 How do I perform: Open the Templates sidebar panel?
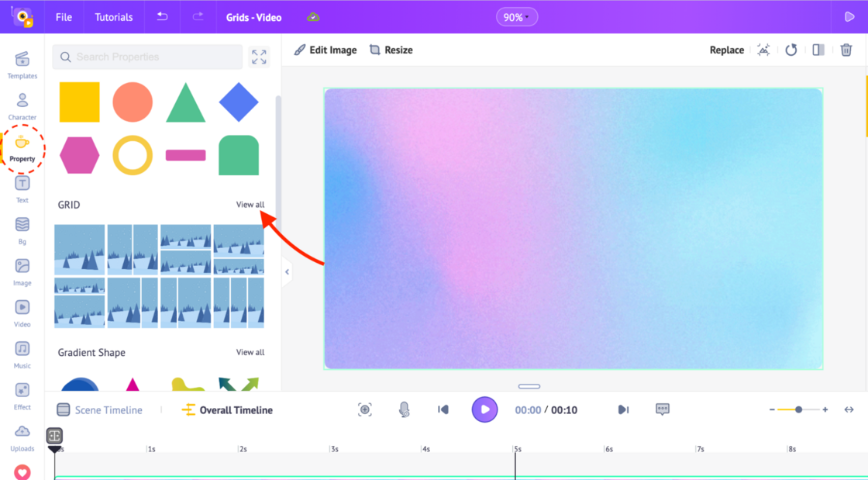[22, 65]
